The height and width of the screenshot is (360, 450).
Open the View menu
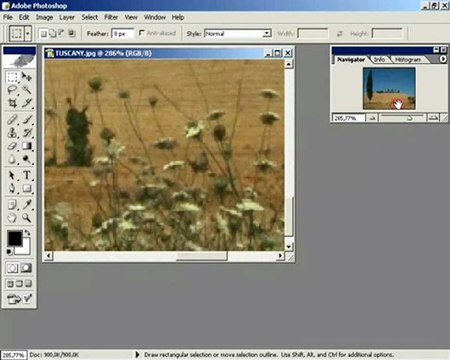pyautogui.click(x=131, y=17)
